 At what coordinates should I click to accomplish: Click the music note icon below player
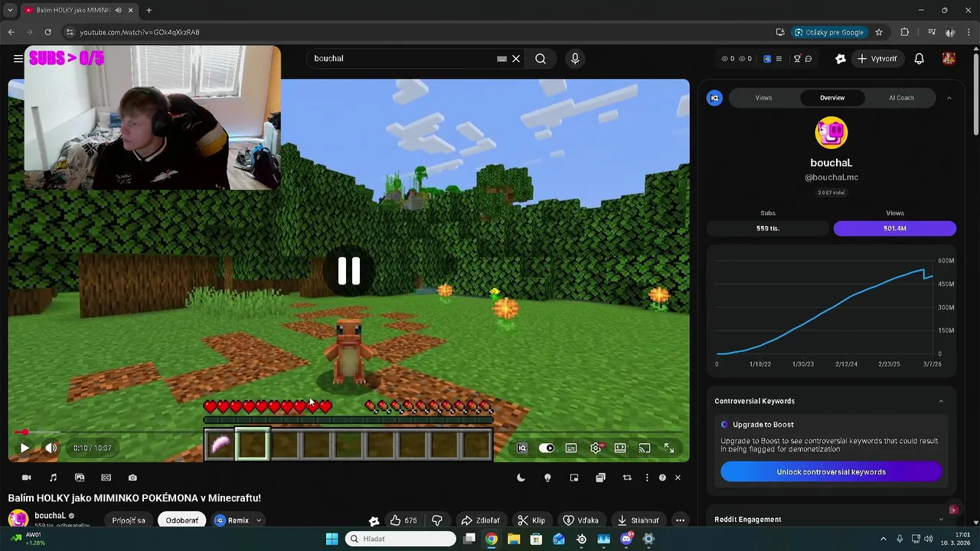coord(53,478)
